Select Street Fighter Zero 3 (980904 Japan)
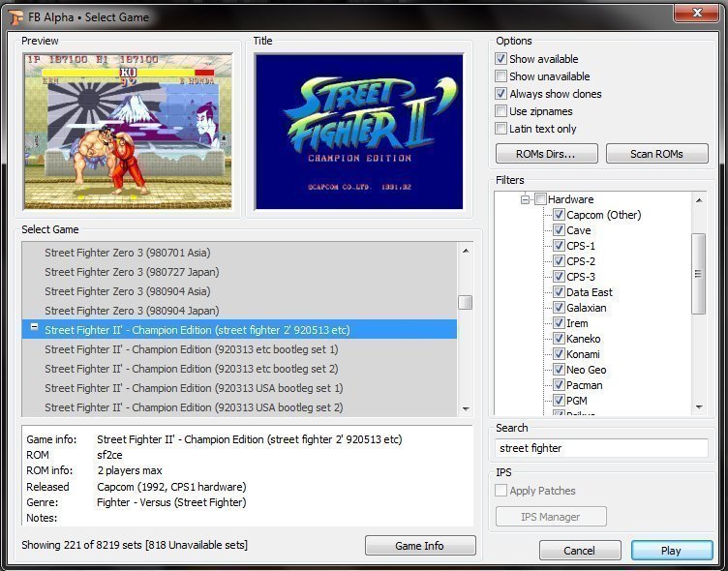 tap(239, 311)
